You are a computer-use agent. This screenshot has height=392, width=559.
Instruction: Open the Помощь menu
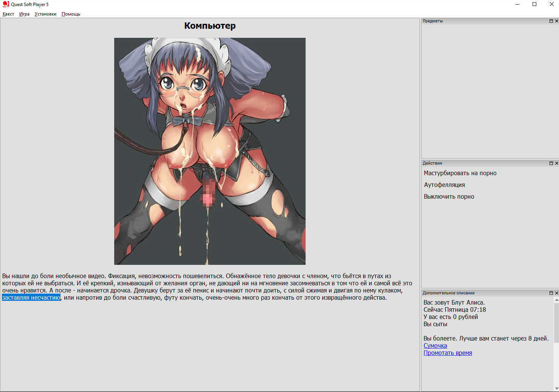coord(71,14)
